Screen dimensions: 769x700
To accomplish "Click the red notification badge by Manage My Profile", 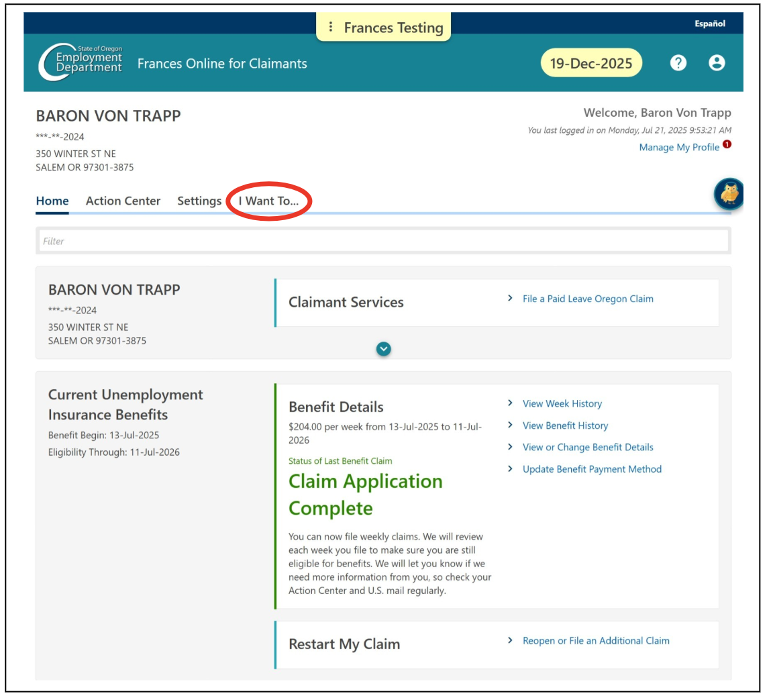I will (727, 144).
